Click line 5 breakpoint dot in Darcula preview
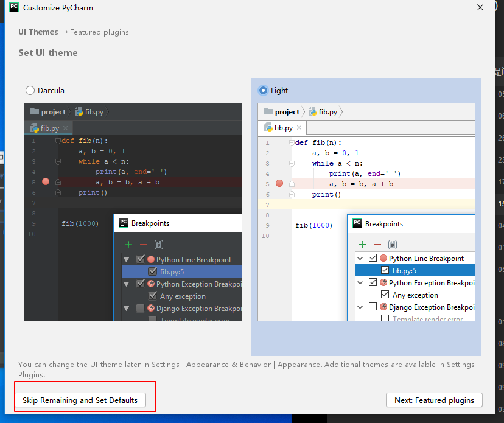Viewport: 504px width, 423px height. [x=46, y=181]
